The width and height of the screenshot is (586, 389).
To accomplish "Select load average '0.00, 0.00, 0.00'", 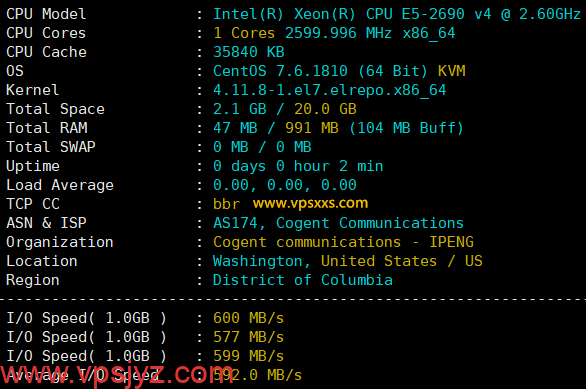I will coord(285,185).
